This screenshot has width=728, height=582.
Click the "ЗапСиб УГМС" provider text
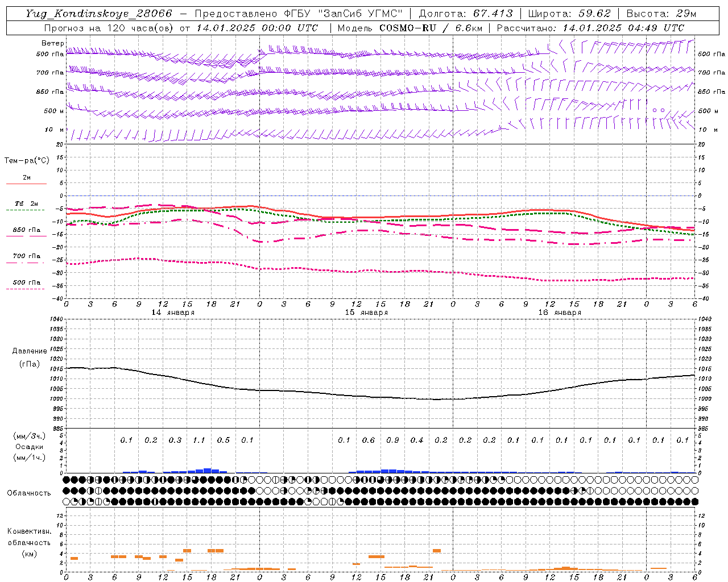[x=361, y=14]
